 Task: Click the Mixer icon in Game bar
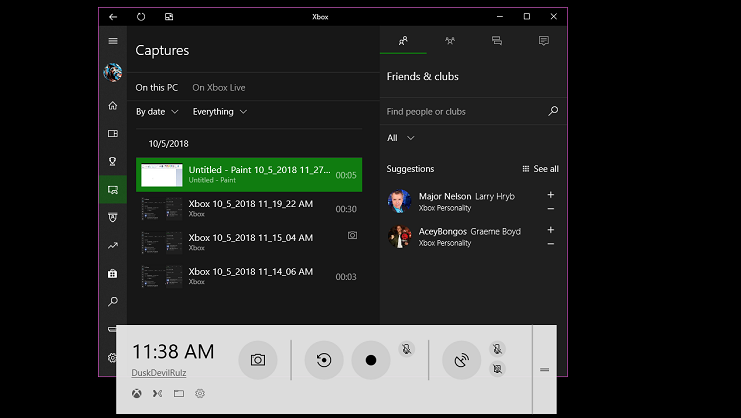[x=157, y=393]
